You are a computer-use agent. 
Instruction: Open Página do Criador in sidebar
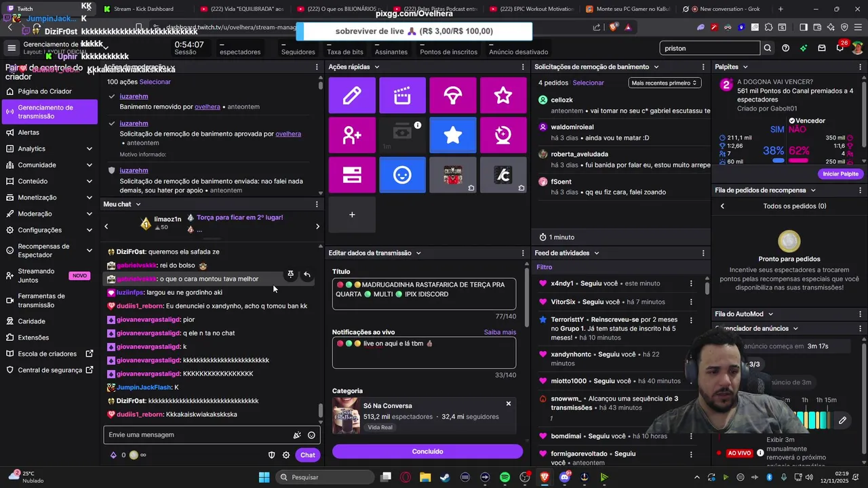point(49,91)
